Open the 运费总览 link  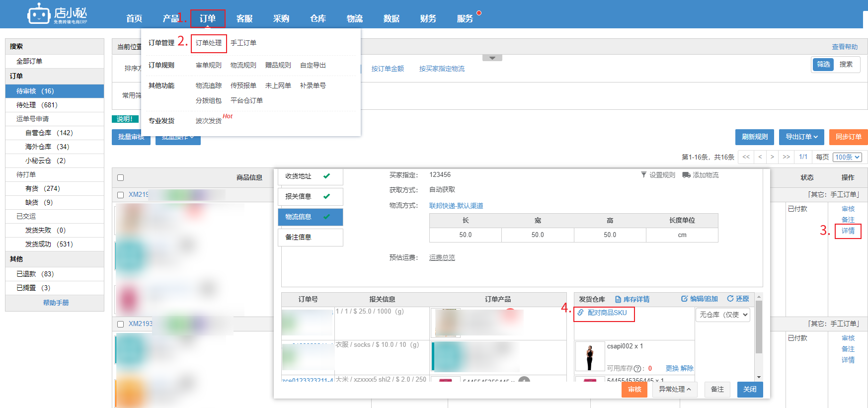click(442, 257)
